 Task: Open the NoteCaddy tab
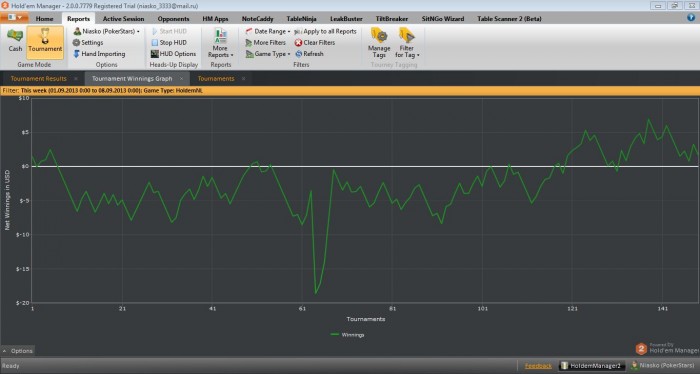coord(257,19)
